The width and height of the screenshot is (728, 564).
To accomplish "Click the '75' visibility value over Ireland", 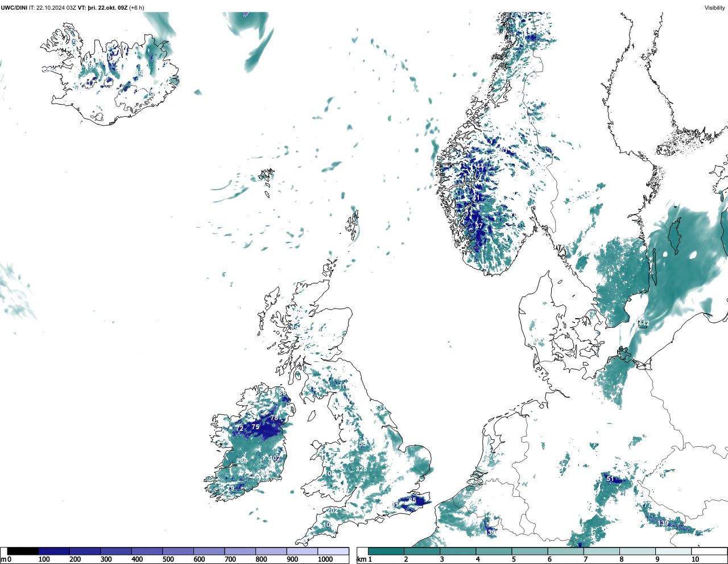I will pyautogui.click(x=256, y=427).
